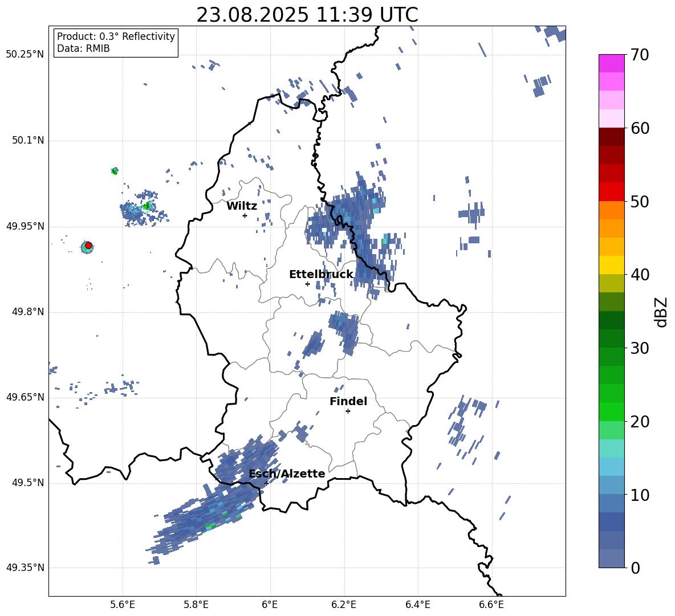Click the Product: 0.3° Reflectivity label
675x616 pixels.
tap(116, 36)
